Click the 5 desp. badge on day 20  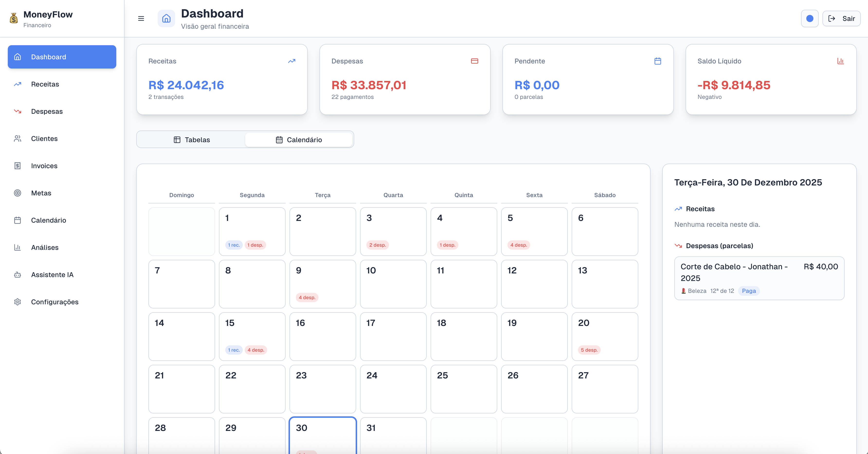point(589,350)
